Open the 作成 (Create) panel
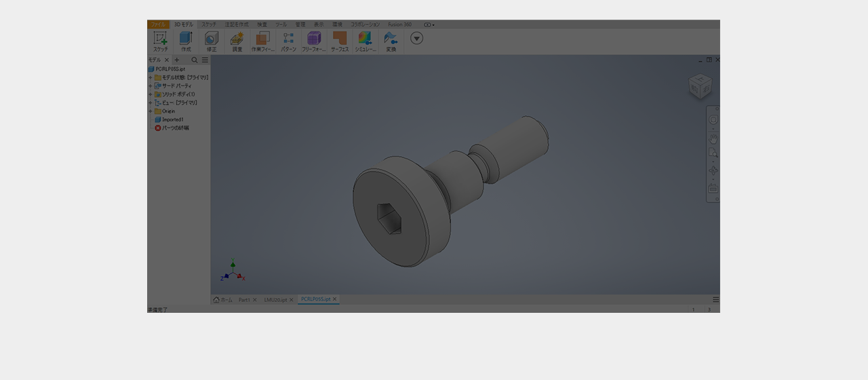This screenshot has height=380, width=868. (x=186, y=40)
